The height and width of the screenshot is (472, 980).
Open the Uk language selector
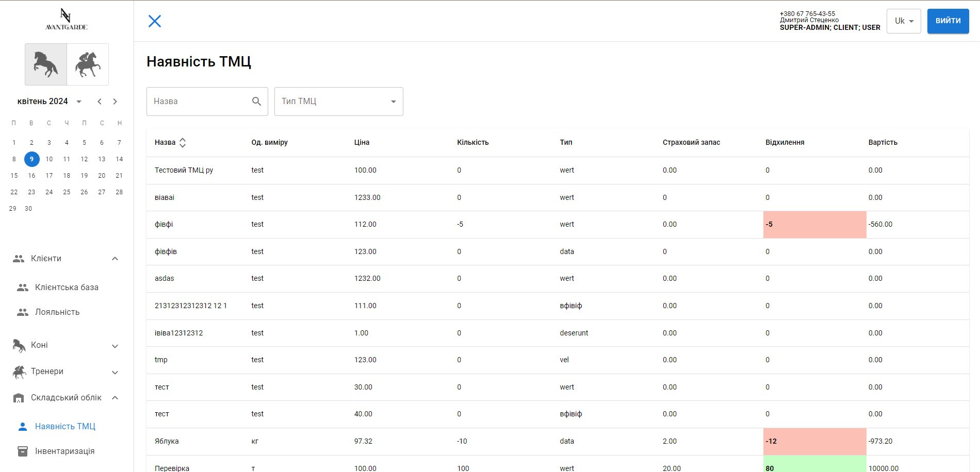point(904,21)
